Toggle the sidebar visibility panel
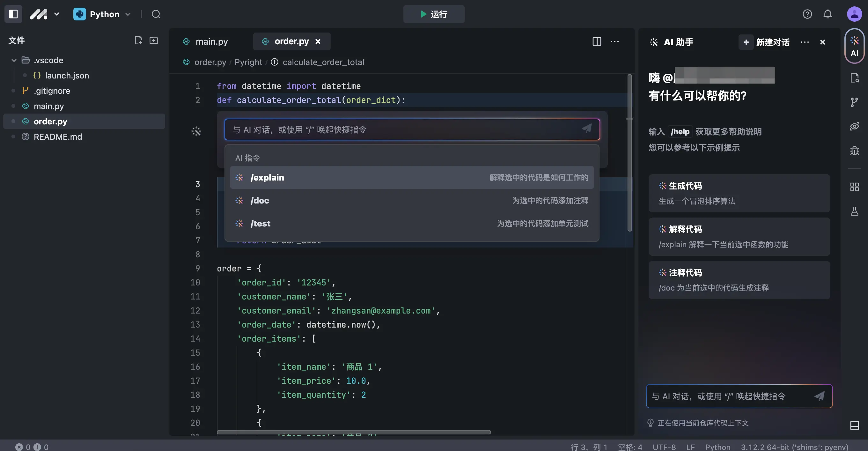 tap(13, 14)
